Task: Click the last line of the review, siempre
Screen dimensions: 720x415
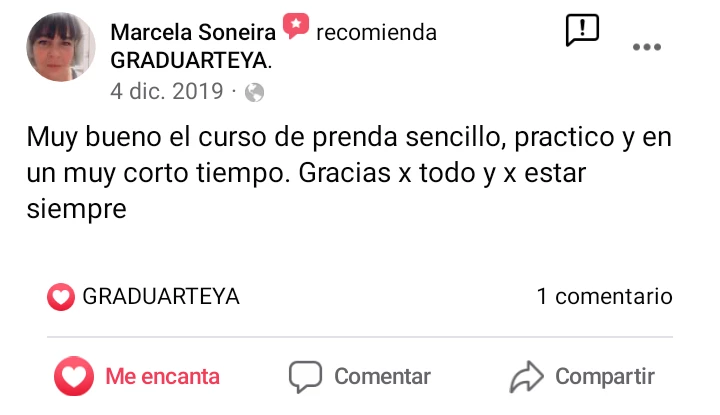Action: [76, 210]
